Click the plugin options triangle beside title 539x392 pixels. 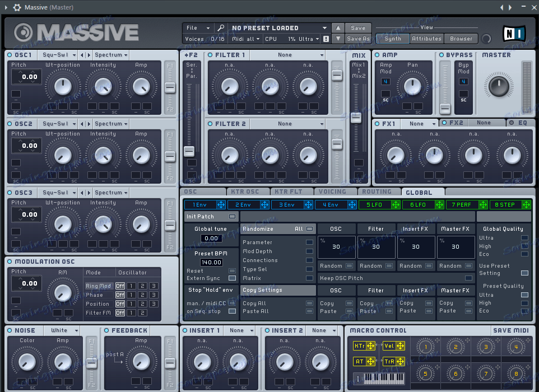pos(6,7)
